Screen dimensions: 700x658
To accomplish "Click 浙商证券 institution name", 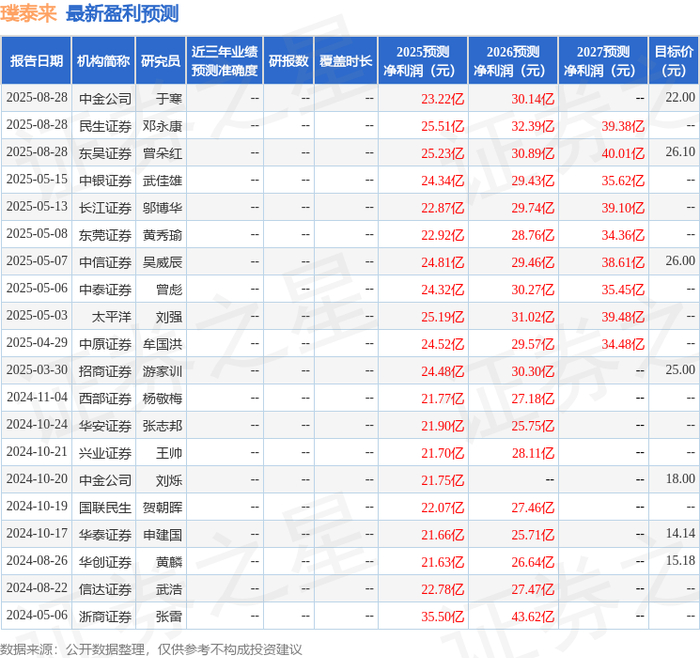I will [x=105, y=616].
